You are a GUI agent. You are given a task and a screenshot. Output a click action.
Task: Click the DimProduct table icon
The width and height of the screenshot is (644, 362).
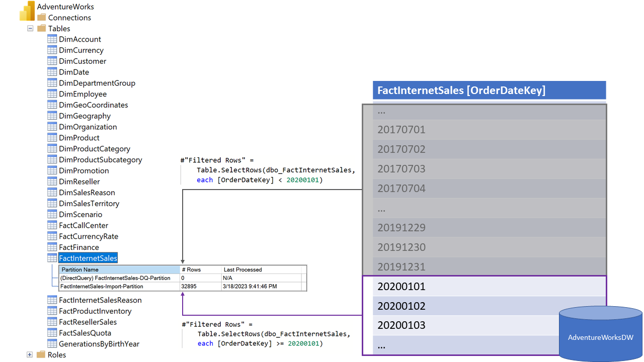(52, 137)
